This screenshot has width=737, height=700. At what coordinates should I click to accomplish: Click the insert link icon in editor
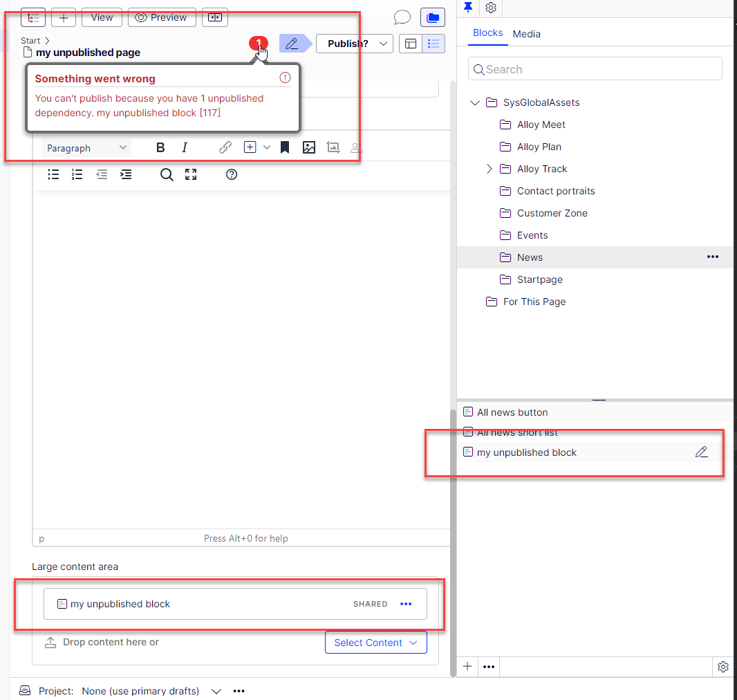(225, 147)
